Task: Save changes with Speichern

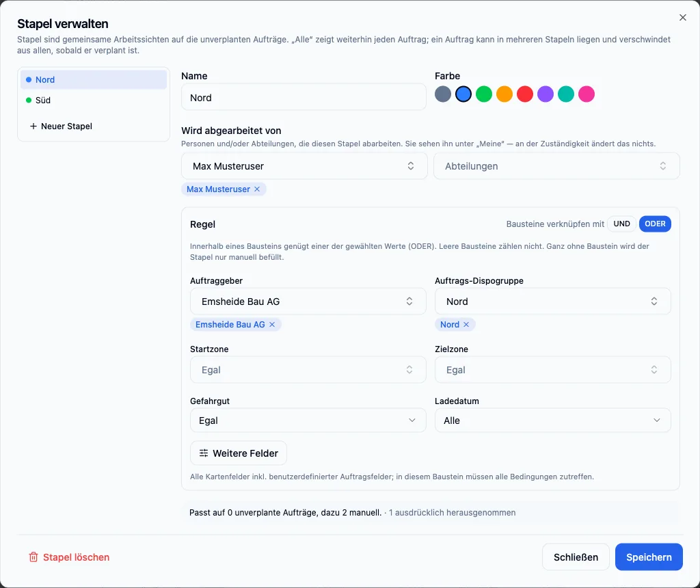Action: tap(649, 557)
